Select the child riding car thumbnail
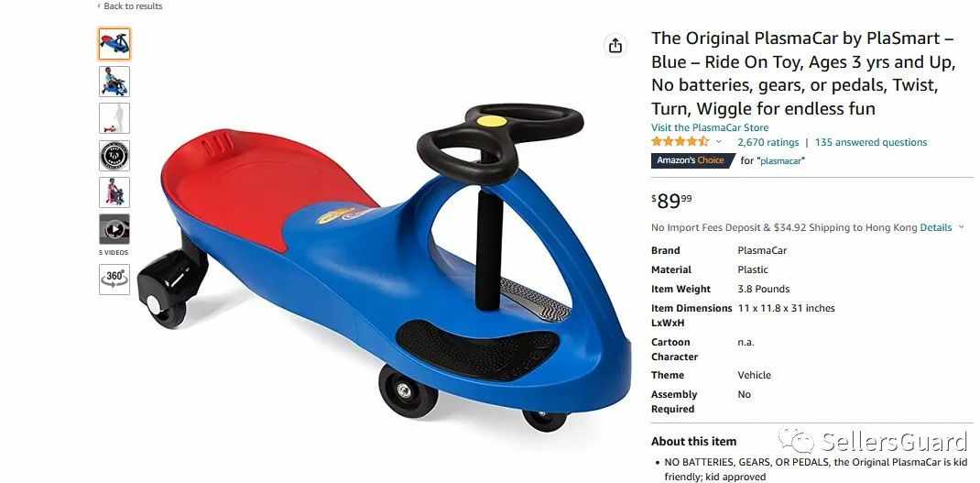 tap(114, 82)
